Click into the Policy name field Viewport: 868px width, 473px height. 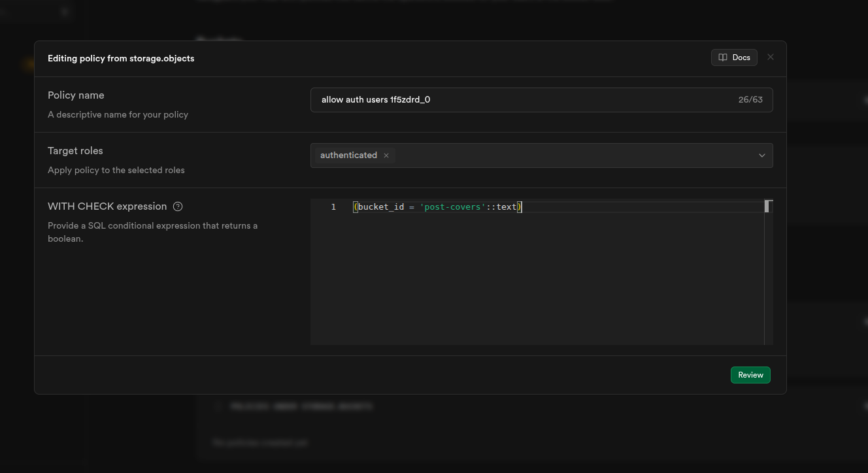point(523,100)
